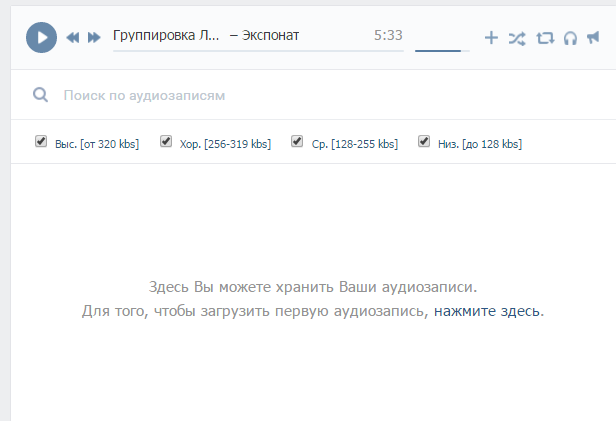
Task: Click the 5:33 track duration
Action: coord(388,35)
